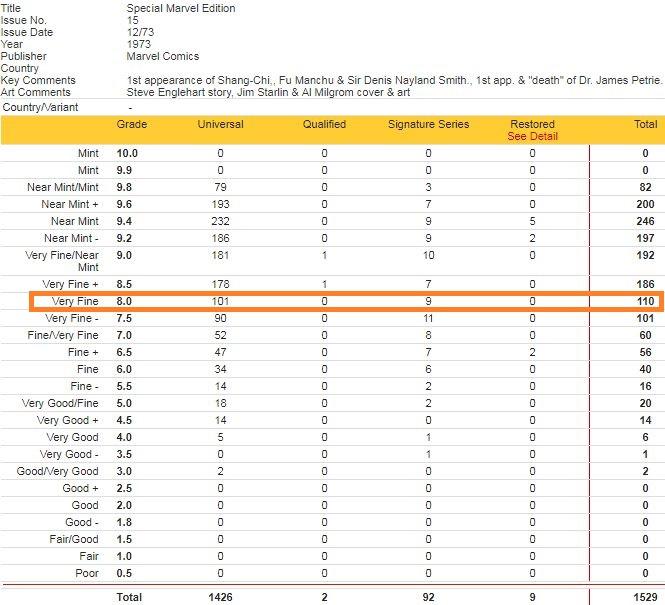Select the Key Comments label

(x=38, y=80)
